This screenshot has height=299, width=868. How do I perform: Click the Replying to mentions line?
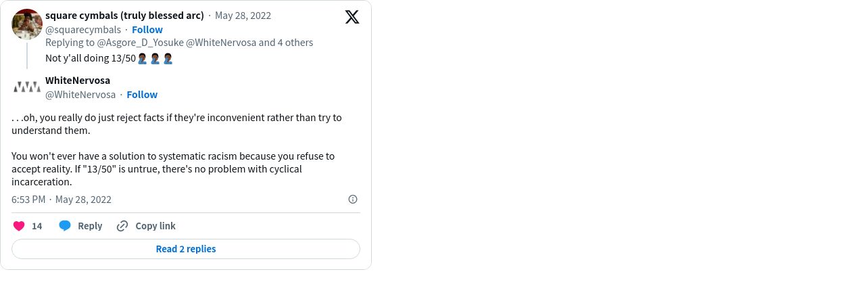pos(179,43)
